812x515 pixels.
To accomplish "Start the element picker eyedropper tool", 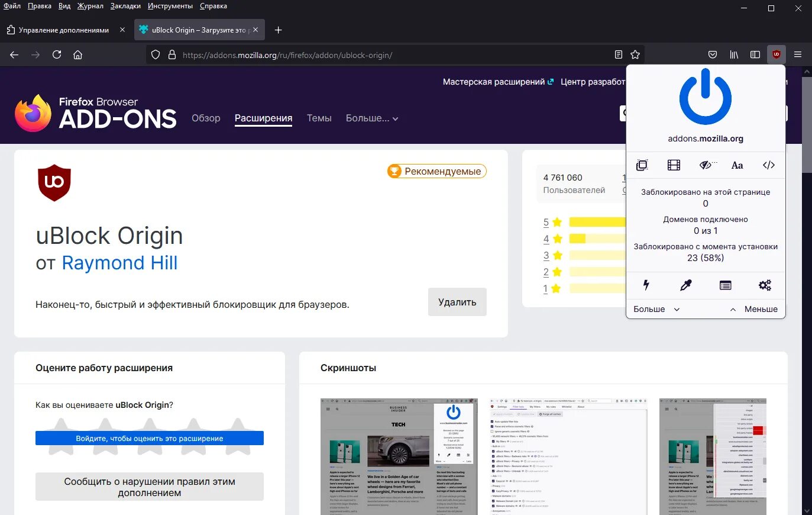I will coord(685,285).
